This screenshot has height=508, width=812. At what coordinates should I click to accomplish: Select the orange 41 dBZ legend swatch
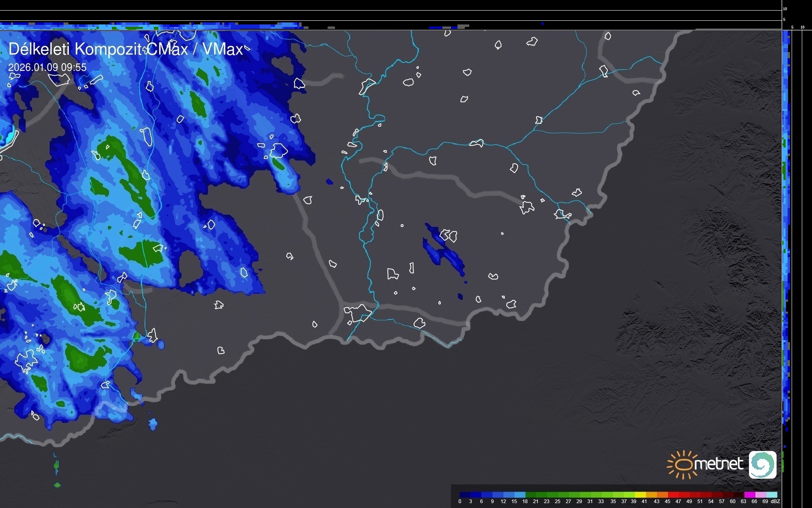click(x=651, y=495)
